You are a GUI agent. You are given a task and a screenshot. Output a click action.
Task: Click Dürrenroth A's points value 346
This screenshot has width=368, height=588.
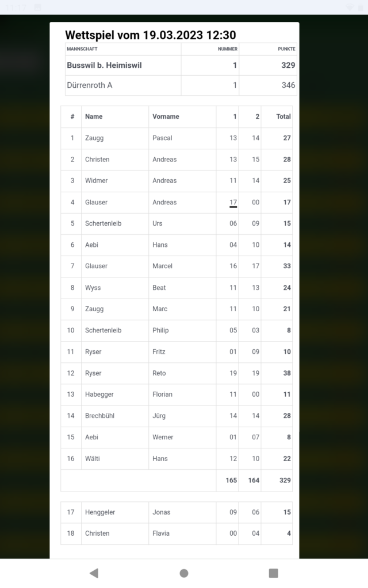[x=288, y=85]
